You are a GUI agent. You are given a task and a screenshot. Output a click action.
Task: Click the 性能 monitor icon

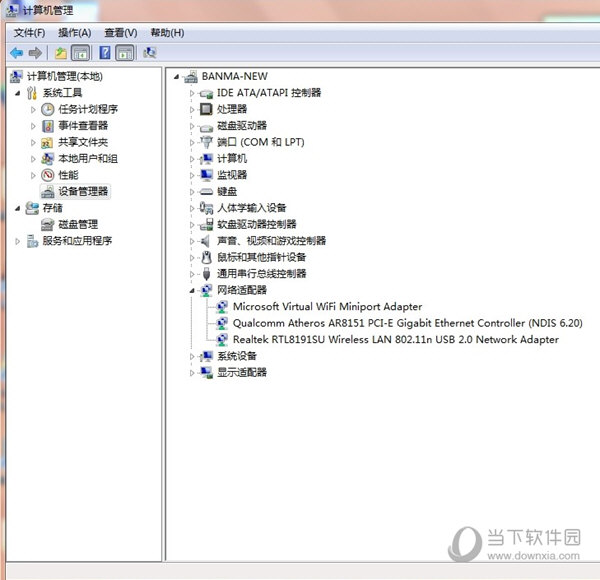pos(48,175)
